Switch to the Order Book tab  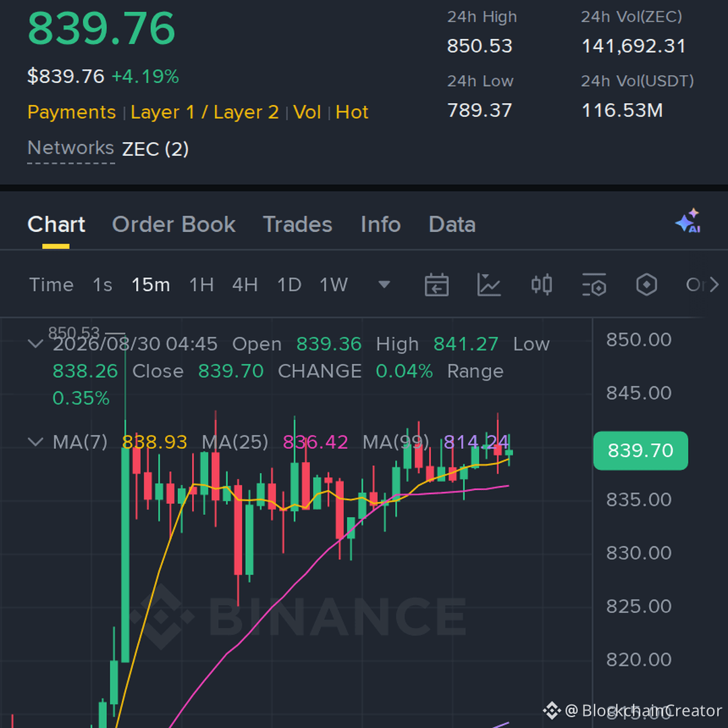tap(174, 224)
